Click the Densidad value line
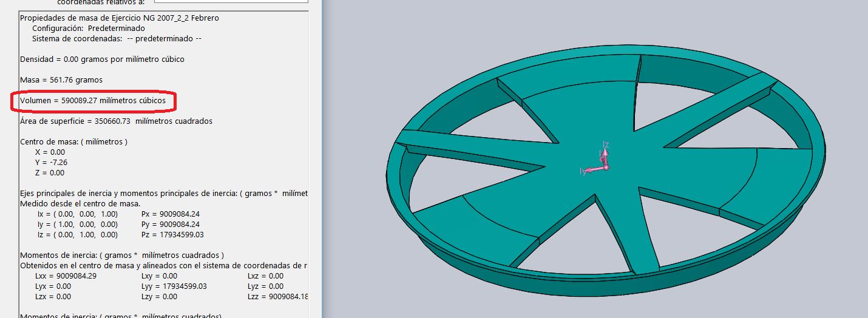Screen dimensions: 868x318 click(102, 59)
